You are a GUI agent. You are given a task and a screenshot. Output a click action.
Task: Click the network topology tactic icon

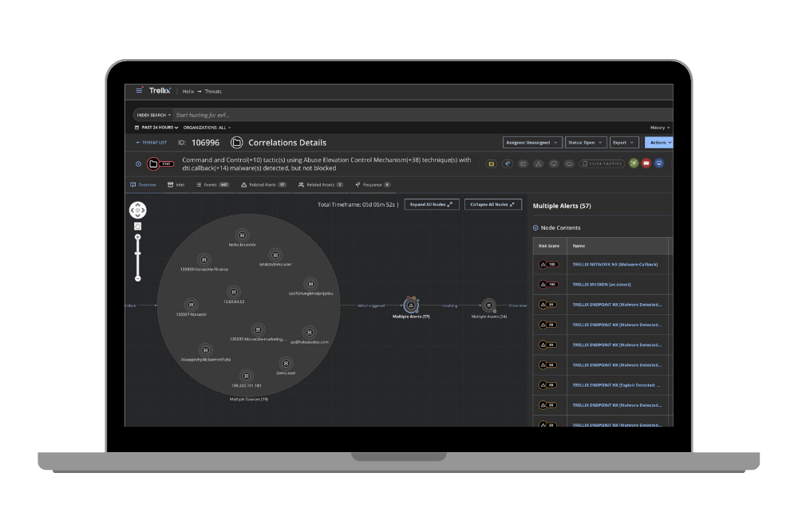tap(538, 164)
